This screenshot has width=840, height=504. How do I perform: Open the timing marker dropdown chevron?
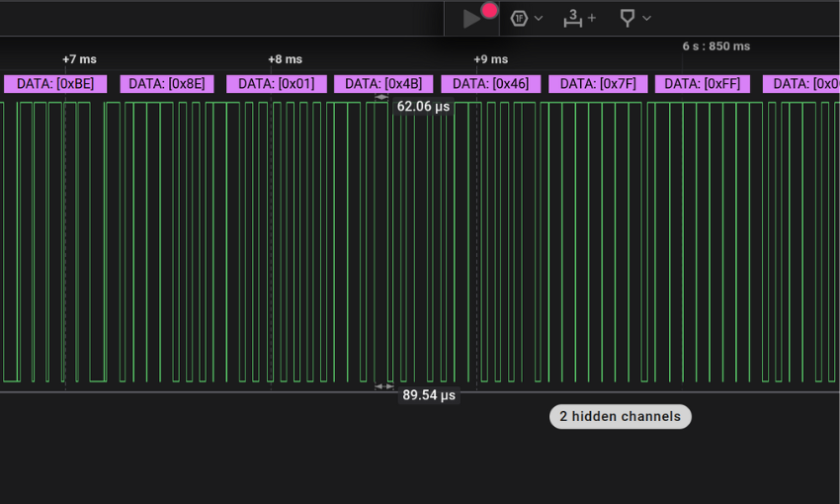coord(646,18)
